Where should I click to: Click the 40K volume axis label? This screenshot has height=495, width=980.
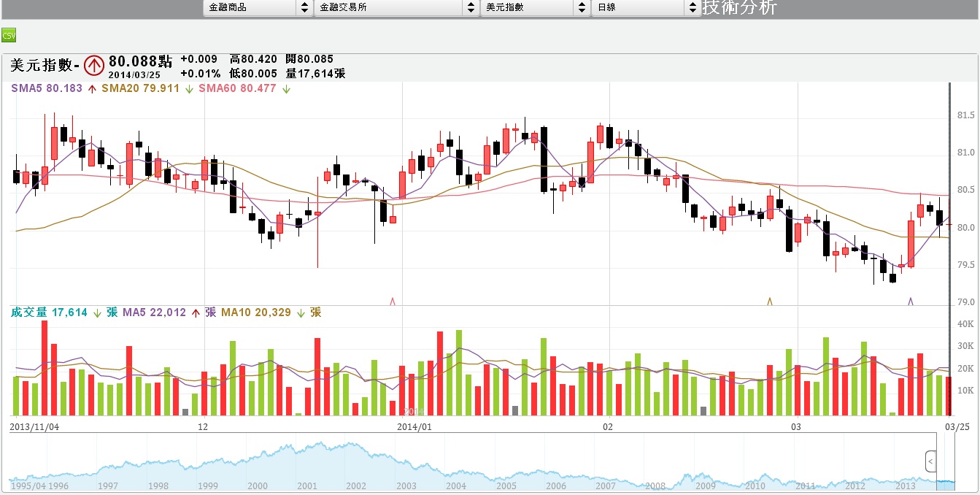965,324
